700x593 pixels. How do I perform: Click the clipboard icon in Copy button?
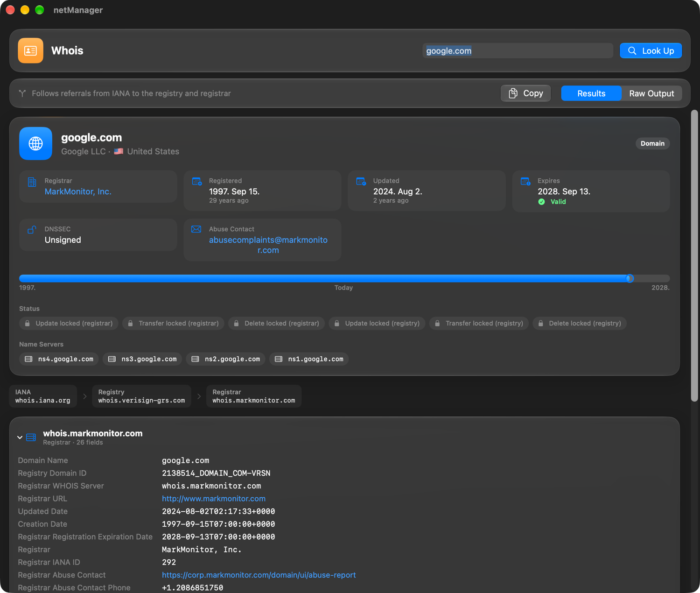tap(513, 93)
